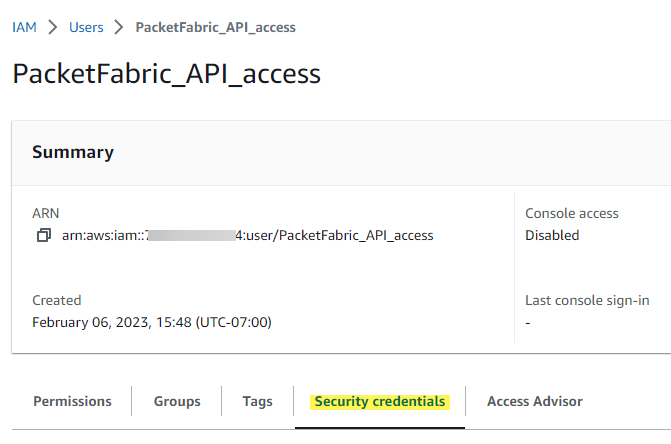The height and width of the screenshot is (444, 671).
Task: Click the ARN field label
Action: [x=46, y=213]
